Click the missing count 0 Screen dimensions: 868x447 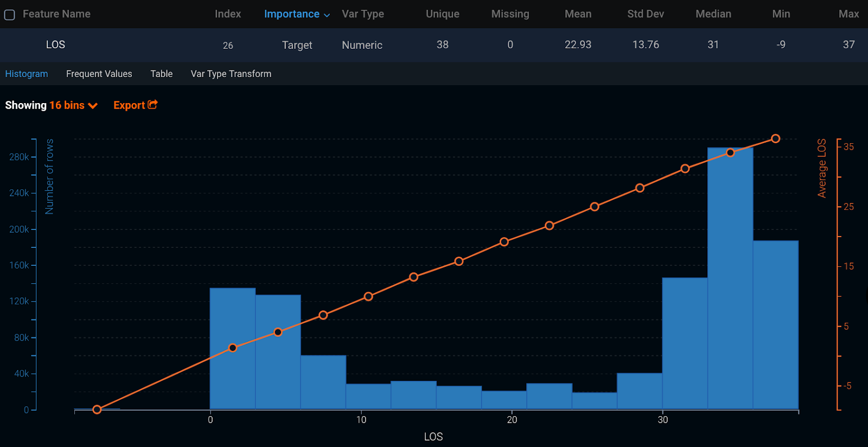pyautogui.click(x=510, y=44)
